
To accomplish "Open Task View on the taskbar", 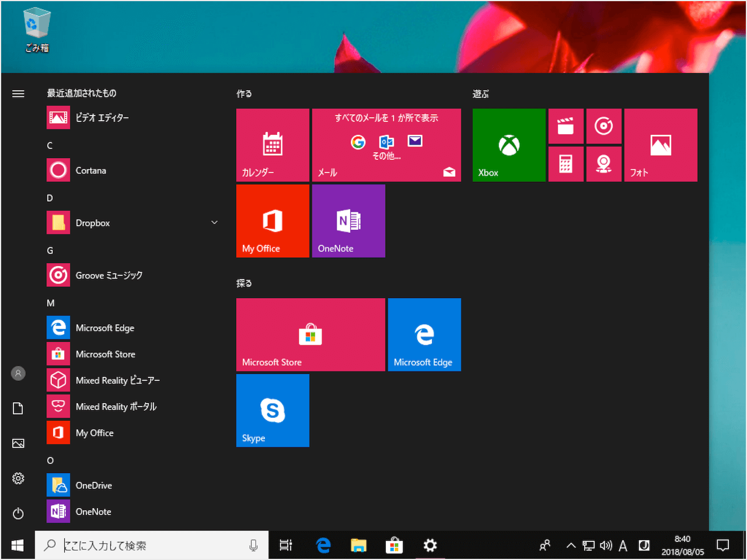I will (285, 545).
